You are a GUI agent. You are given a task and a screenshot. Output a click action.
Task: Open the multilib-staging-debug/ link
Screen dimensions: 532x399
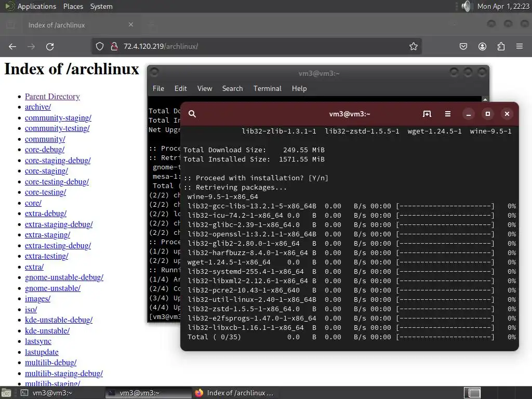click(x=64, y=374)
